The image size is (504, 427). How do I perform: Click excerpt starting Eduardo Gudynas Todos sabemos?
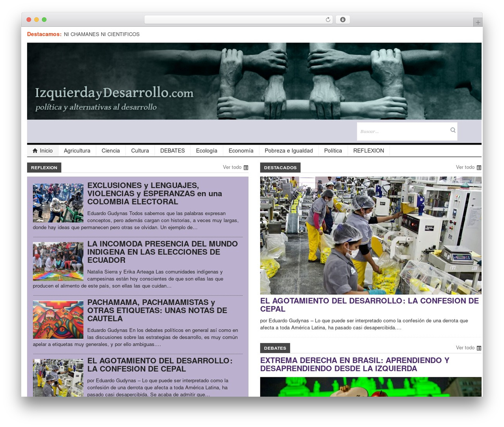[136, 220]
